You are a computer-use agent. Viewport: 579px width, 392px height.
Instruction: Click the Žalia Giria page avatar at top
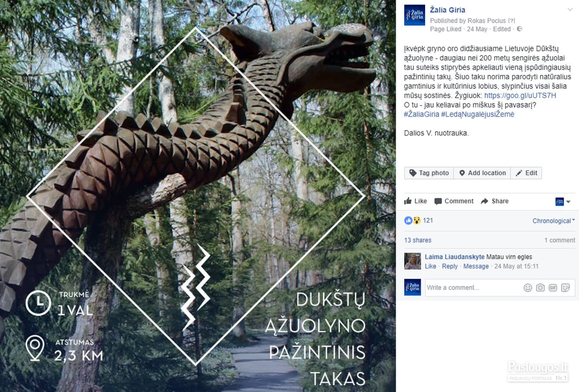415,15
